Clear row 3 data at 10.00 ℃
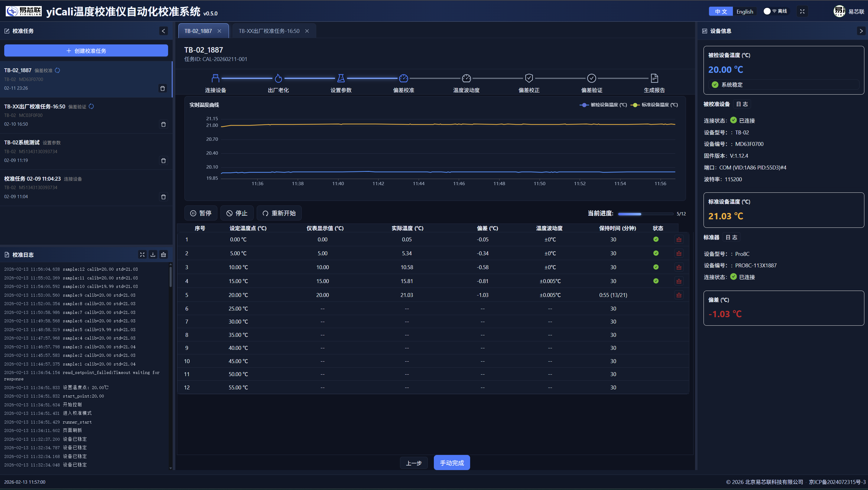The image size is (868, 490). 679,267
